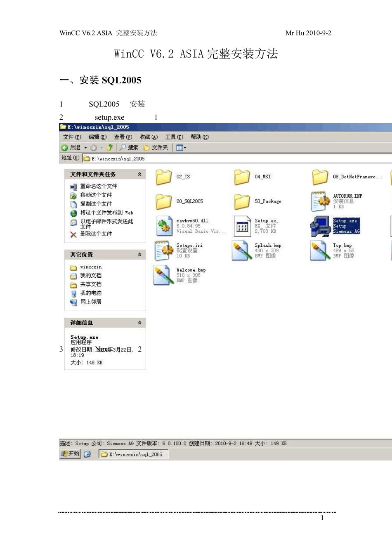This screenshot has height=555, width=392.
Task: Select the Setup.exe Siemens AG icon
Action: click(x=320, y=226)
